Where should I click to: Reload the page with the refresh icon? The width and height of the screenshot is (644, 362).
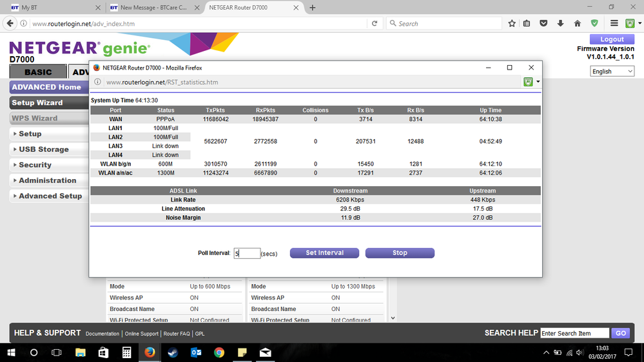[374, 23]
